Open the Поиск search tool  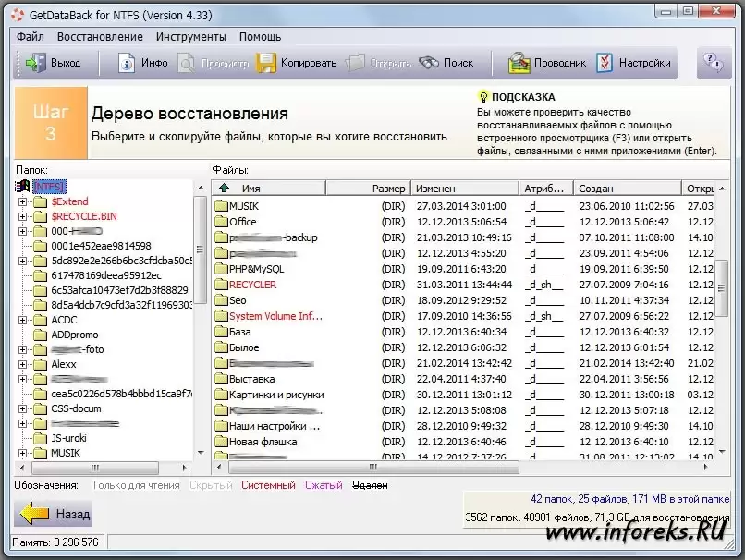(429, 64)
